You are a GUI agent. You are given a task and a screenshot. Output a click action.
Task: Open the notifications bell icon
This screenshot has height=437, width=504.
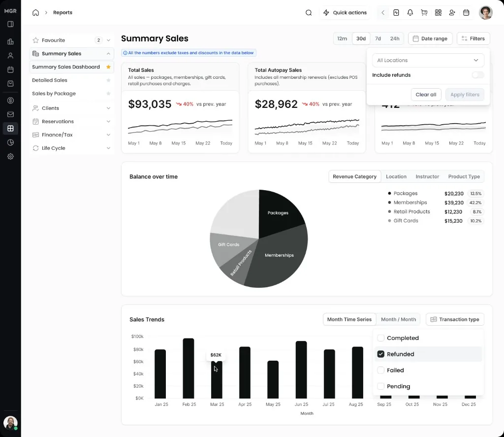(410, 12)
